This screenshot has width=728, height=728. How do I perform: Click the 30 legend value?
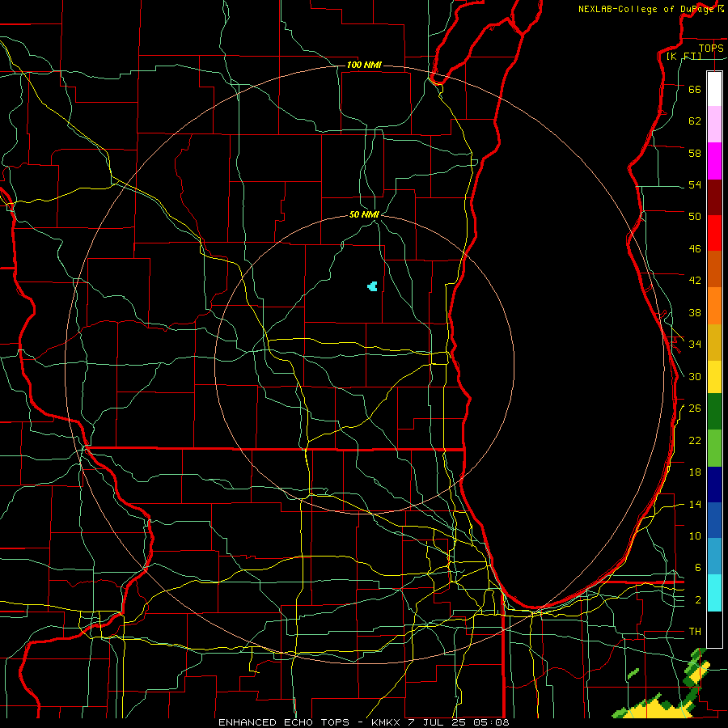coord(695,376)
